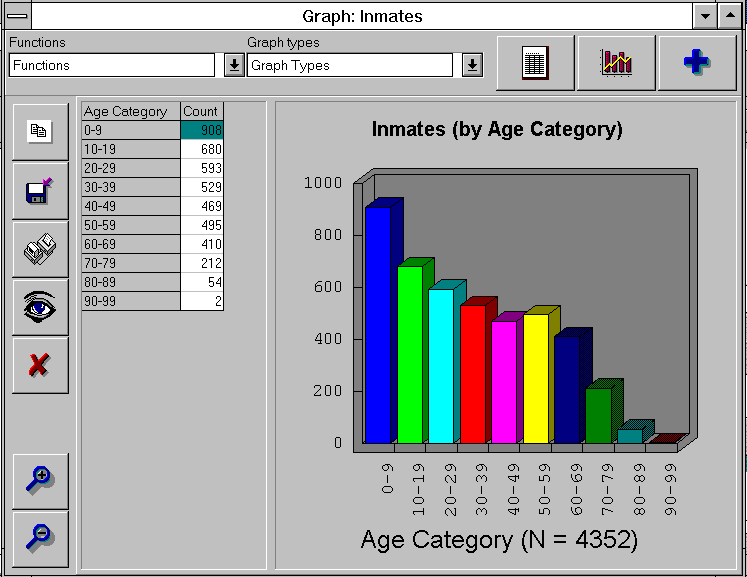
Task: Toggle the eye view button
Action: (x=40, y=307)
